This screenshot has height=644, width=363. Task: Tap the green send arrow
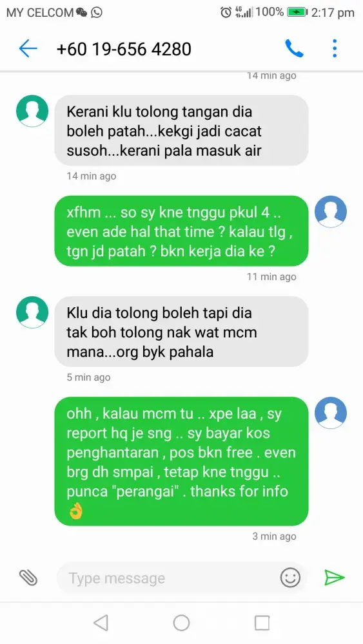click(x=334, y=578)
